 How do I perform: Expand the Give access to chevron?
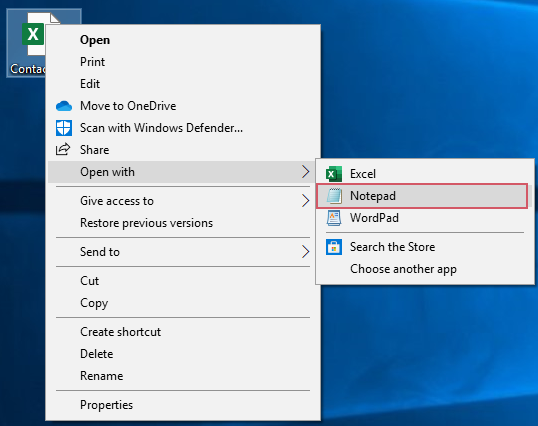(305, 201)
